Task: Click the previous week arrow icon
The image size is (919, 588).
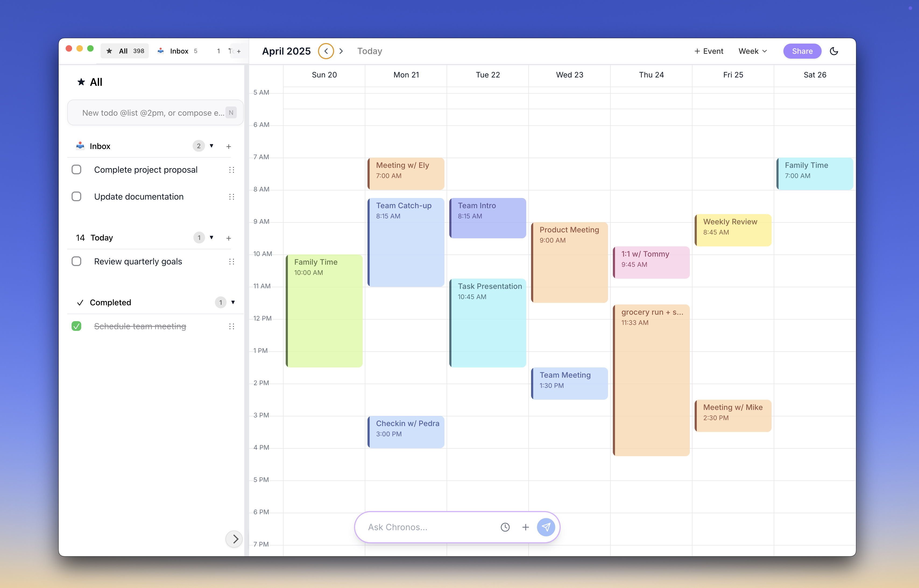Action: [x=326, y=51]
